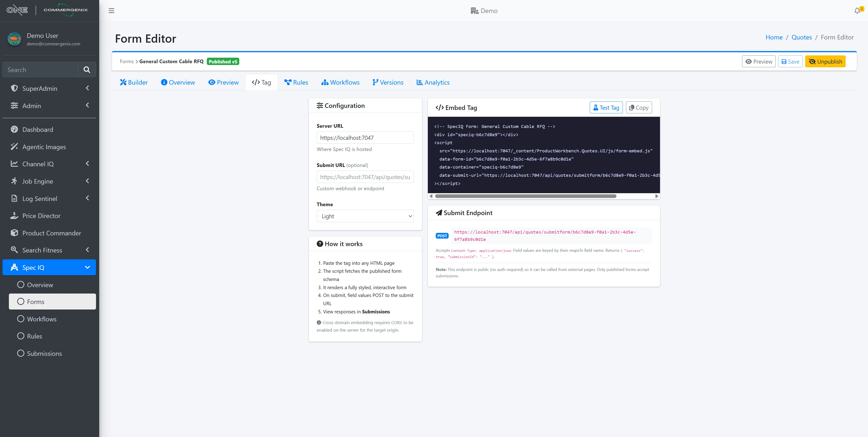Click the Job Engine runner icon

point(14,181)
